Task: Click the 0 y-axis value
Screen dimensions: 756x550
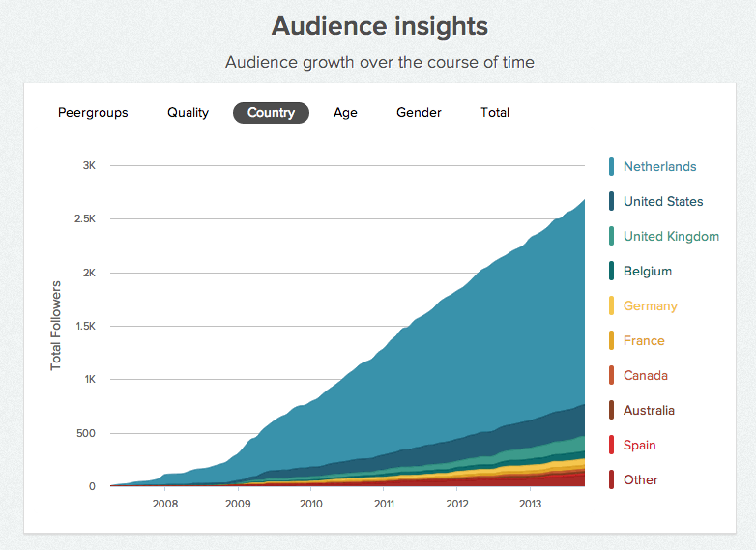Action: 92,486
